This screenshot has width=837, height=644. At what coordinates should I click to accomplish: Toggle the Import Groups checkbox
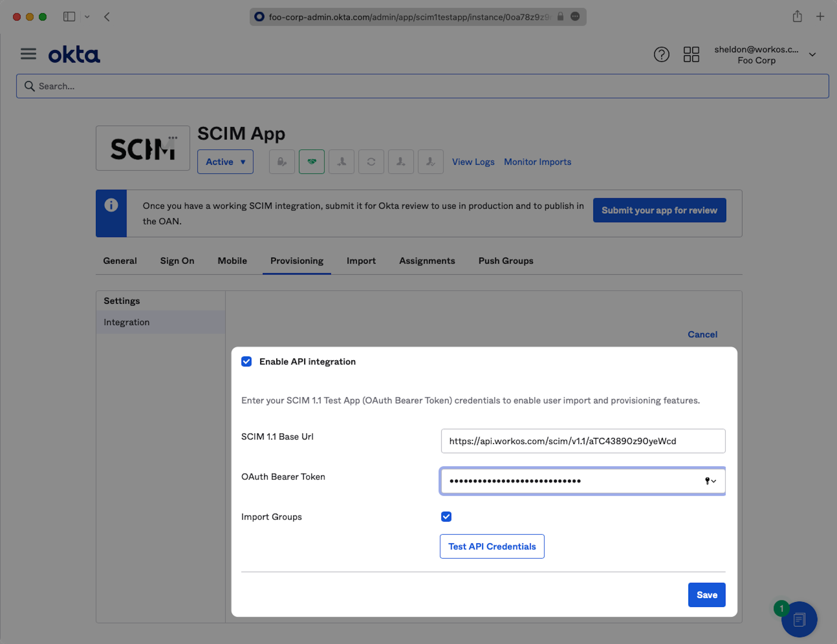coord(446,517)
